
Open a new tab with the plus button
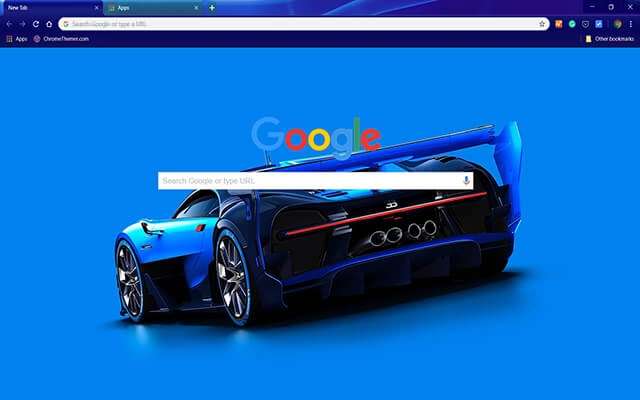coord(212,8)
